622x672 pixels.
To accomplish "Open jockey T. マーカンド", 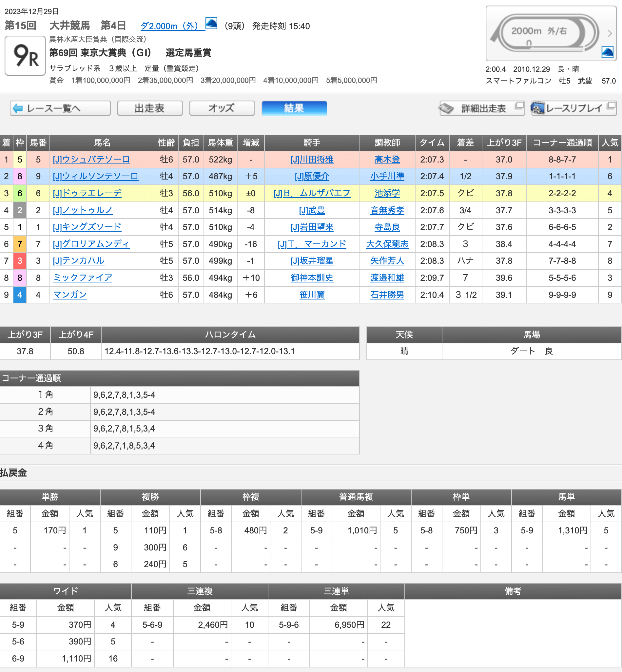I will coord(312,244).
